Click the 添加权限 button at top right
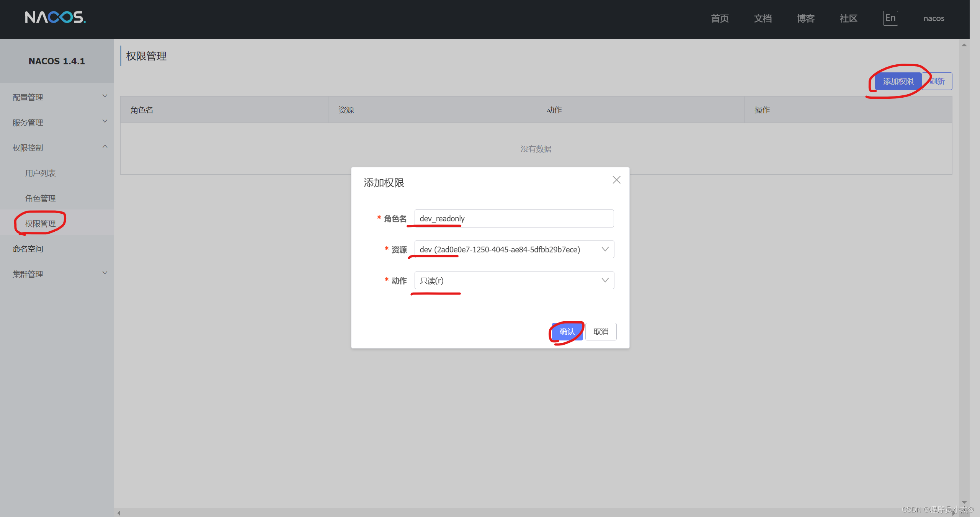 point(898,81)
